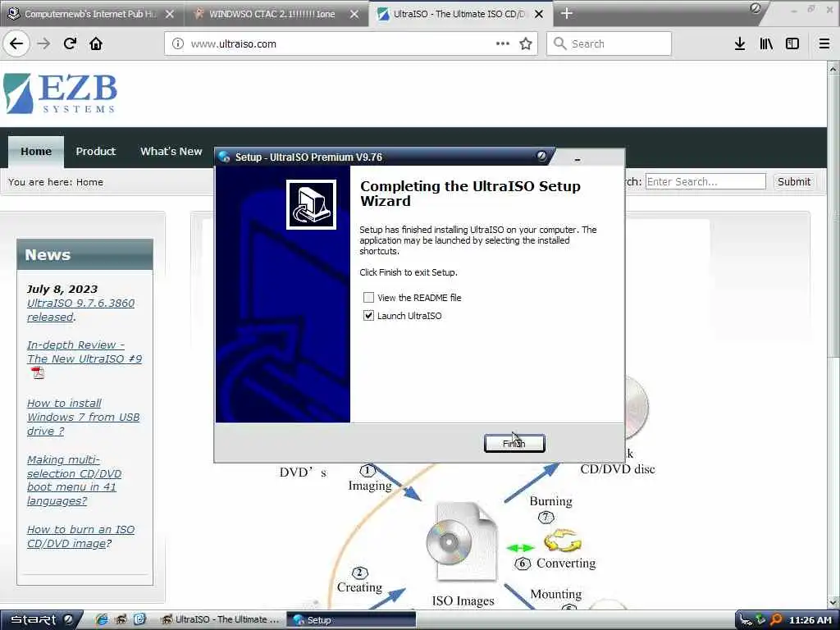Close the UltraISO browser tab
The width and height of the screenshot is (840, 630).
[539, 14]
